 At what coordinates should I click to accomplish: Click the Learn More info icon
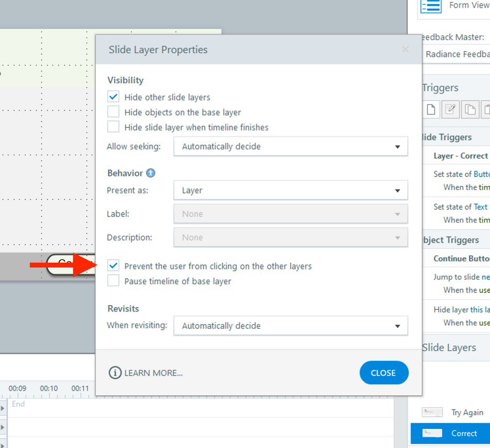115,373
